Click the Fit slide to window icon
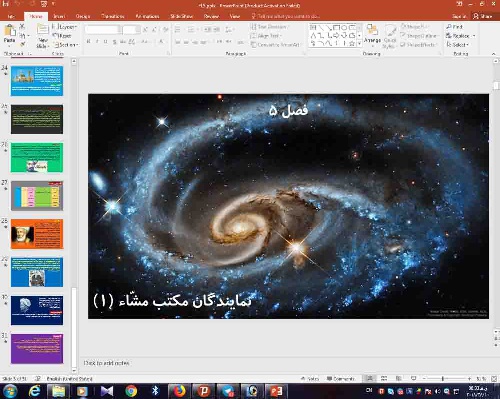500x399 pixels. pos(494,379)
